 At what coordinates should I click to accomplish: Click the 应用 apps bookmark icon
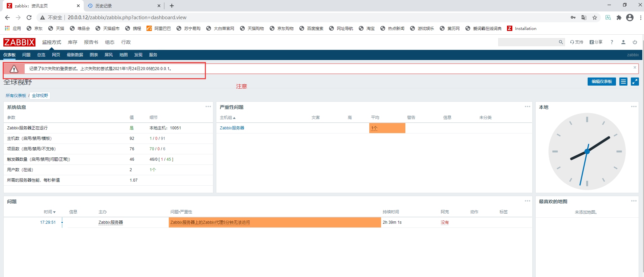click(13, 28)
